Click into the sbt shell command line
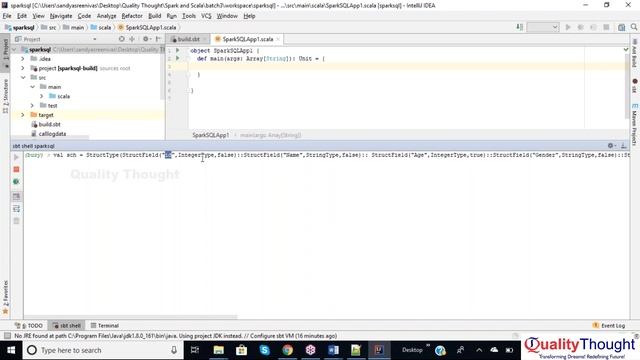Viewport: 640px width, 360px height. click(x=327, y=155)
